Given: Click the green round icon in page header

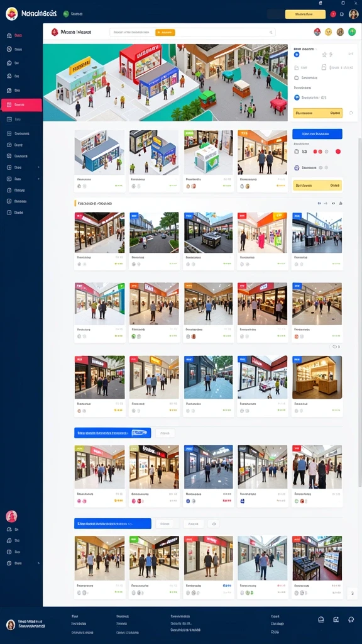Looking at the screenshot, I should 352,32.
